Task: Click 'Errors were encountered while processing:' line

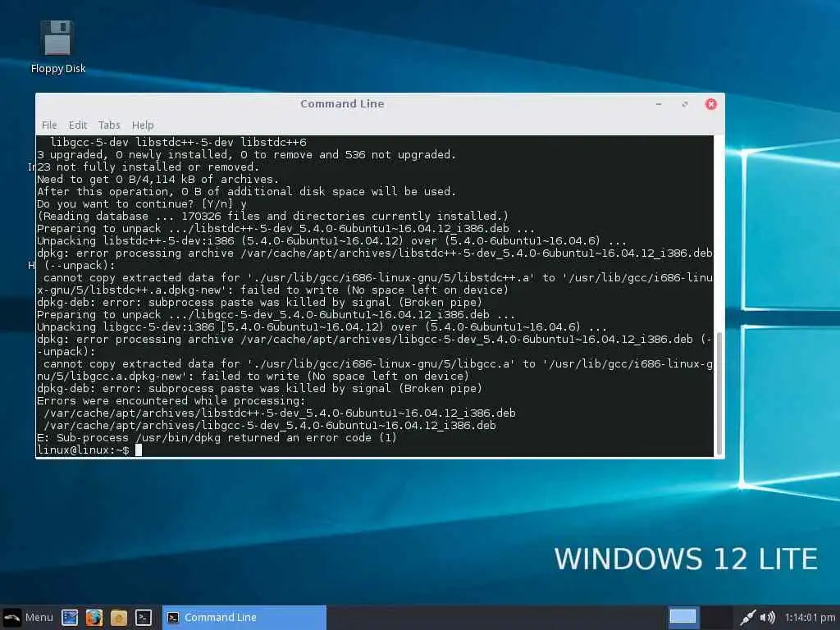Action: 171,400
